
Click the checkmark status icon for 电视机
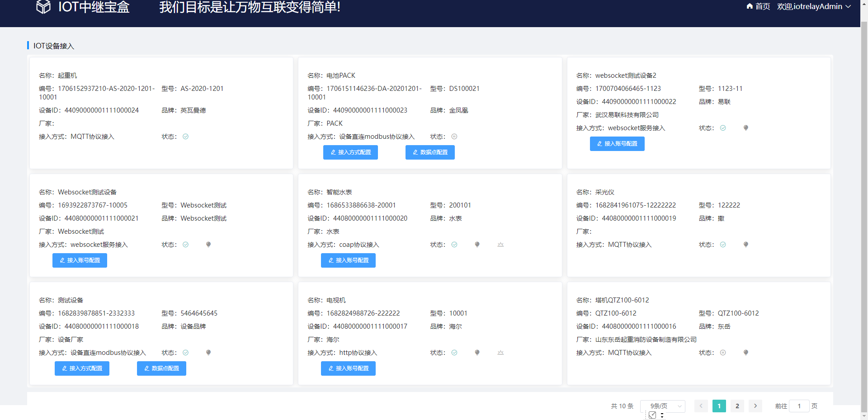(454, 352)
